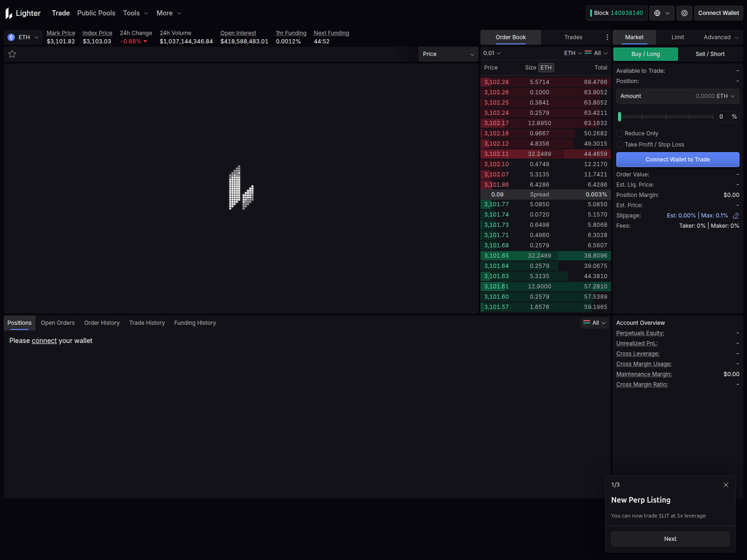This screenshot has width=747, height=560.
Task: Open the Advanced order type dropdown
Action: pos(719,37)
